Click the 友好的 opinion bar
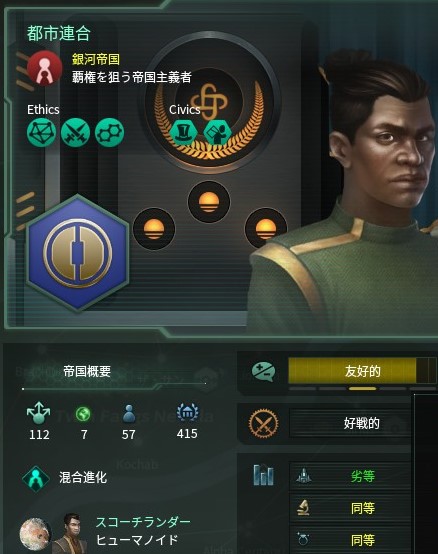Image resolution: width=438 pixels, height=554 pixels. click(362, 371)
